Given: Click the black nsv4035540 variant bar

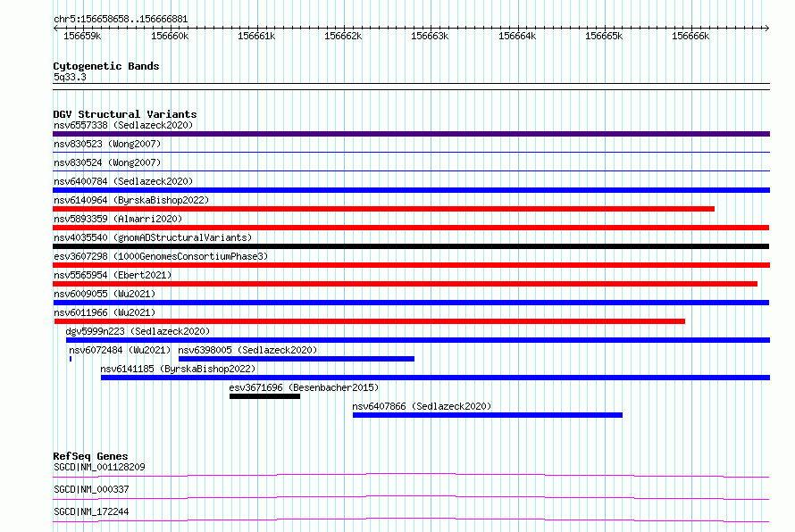Looking at the screenshot, I should pyautogui.click(x=411, y=246).
